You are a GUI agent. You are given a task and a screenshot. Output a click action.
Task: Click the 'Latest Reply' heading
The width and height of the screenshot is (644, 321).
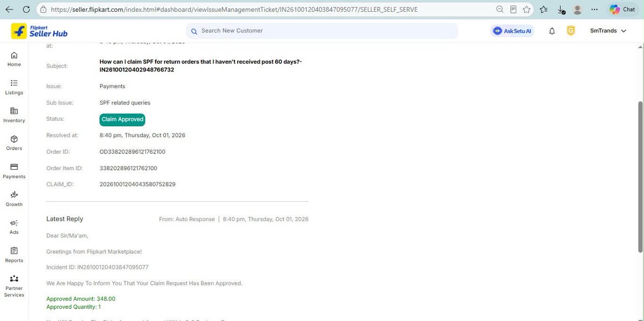click(x=64, y=219)
